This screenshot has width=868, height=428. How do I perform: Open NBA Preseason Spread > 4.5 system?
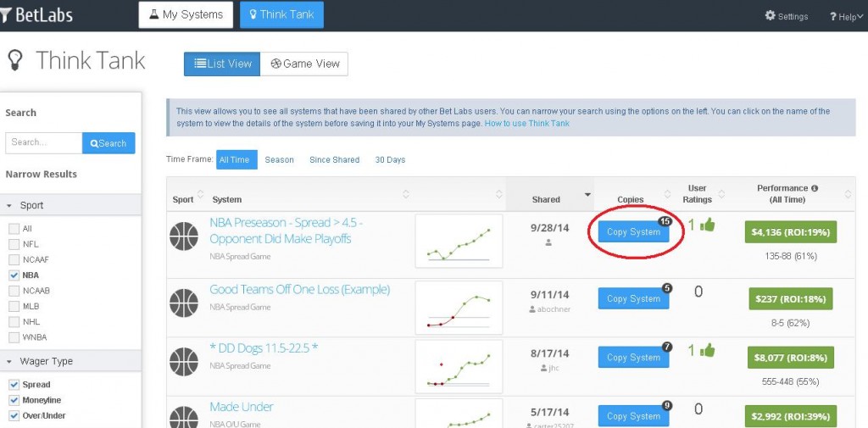(287, 231)
